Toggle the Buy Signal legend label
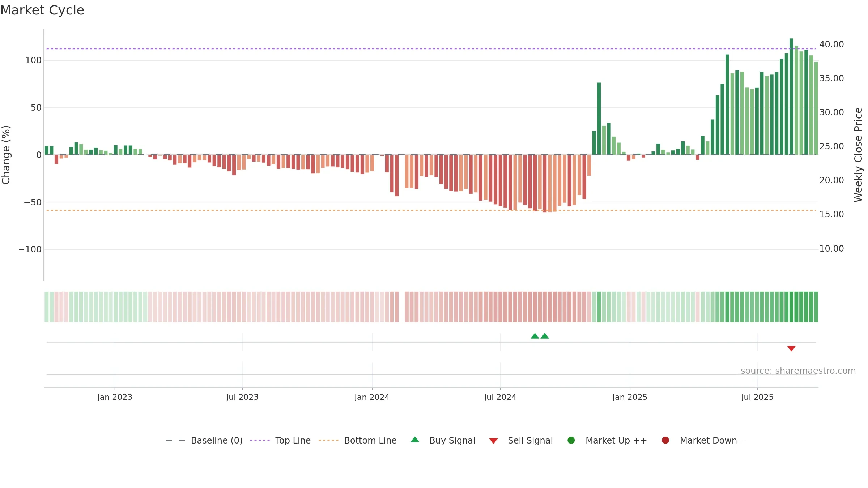868x488 pixels. coord(452,441)
